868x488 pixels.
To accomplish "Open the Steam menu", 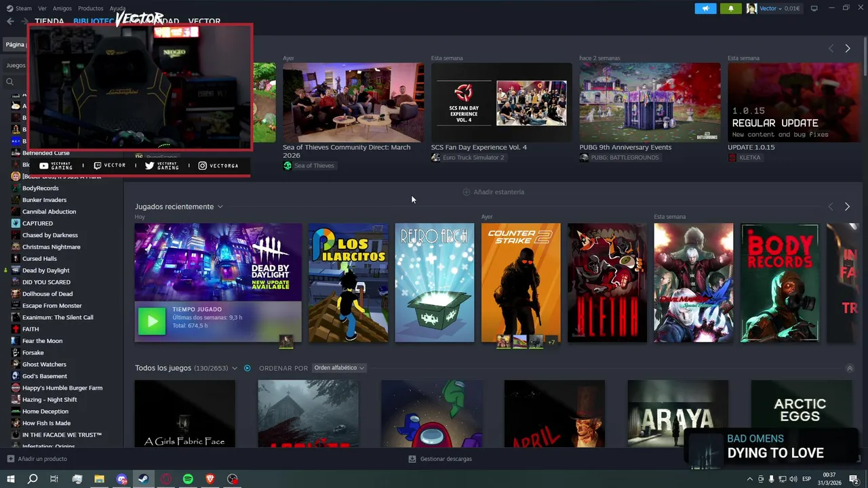I will (x=24, y=8).
